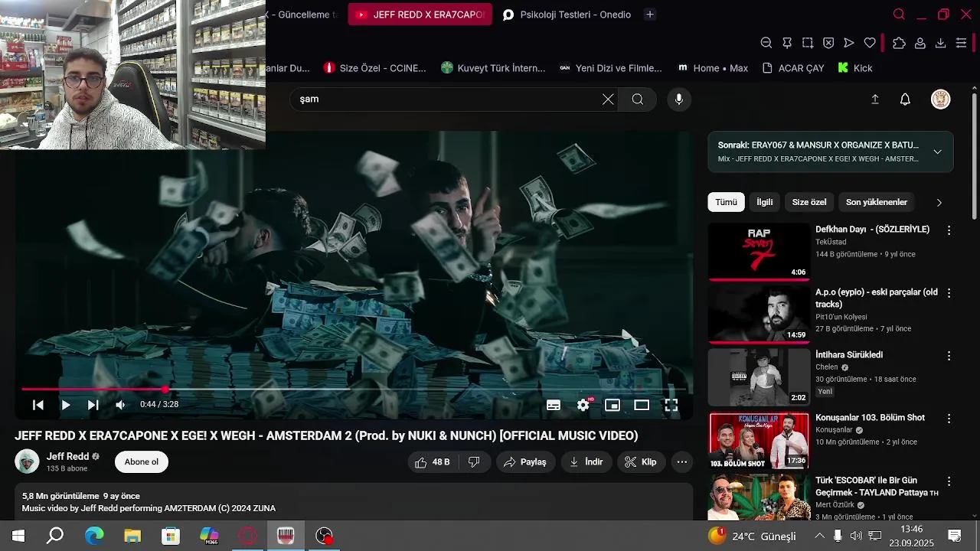Select the Size özel filter chip
The height and width of the screenshot is (551, 980).
pyautogui.click(x=809, y=202)
